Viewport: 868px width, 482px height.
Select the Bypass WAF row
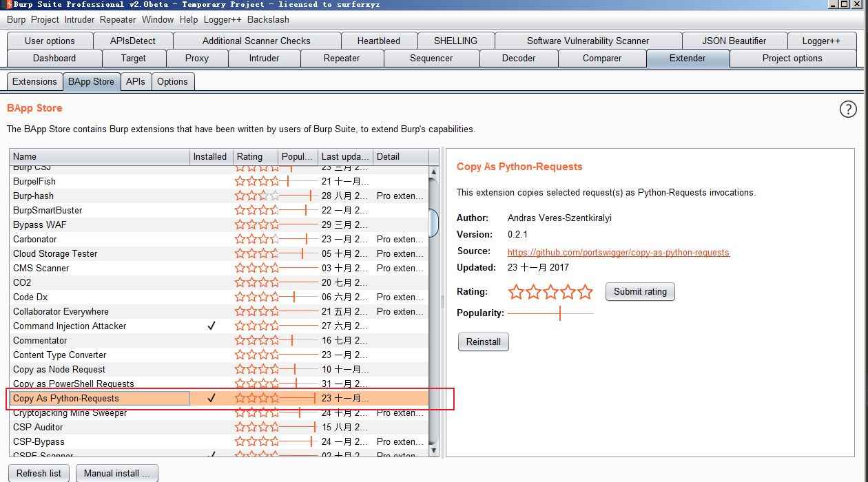tap(219, 224)
